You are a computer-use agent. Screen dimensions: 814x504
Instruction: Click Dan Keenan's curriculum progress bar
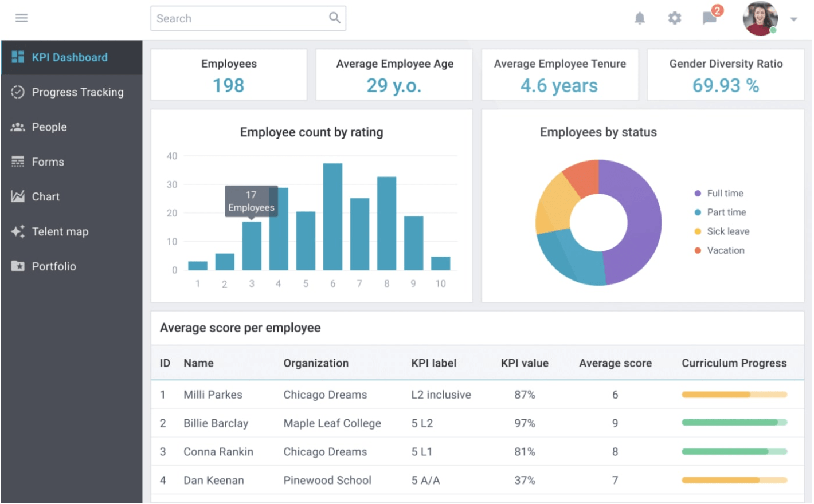pos(734,480)
